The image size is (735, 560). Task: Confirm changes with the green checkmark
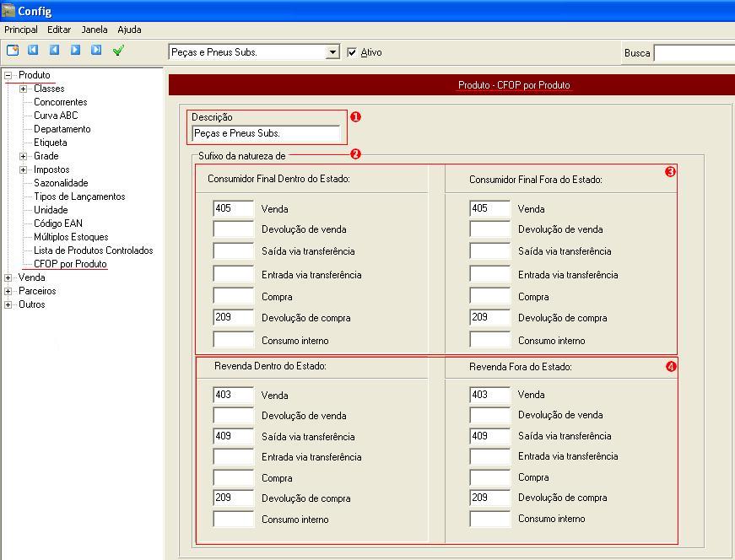click(118, 51)
